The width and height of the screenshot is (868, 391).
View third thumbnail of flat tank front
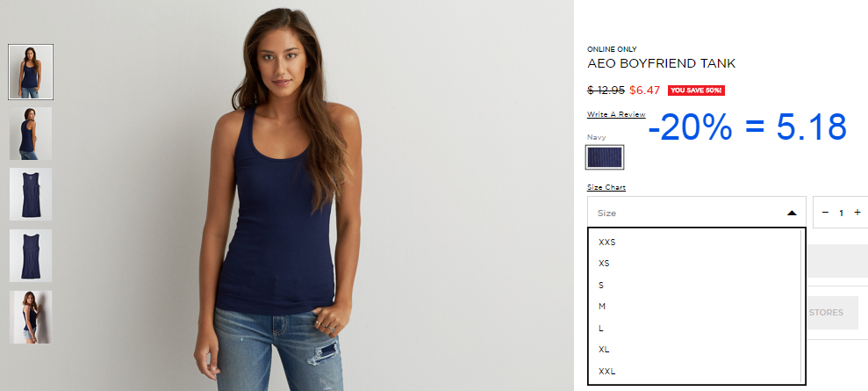click(x=31, y=194)
